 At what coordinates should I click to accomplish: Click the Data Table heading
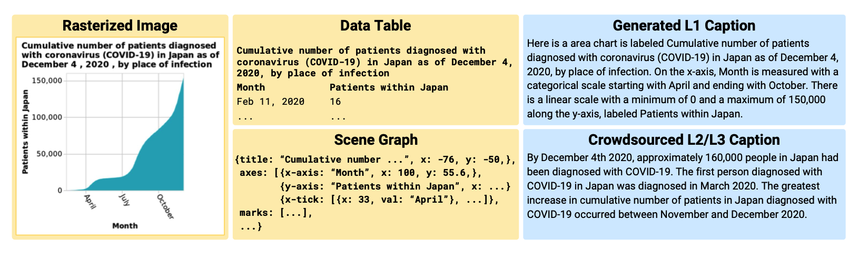376,25
